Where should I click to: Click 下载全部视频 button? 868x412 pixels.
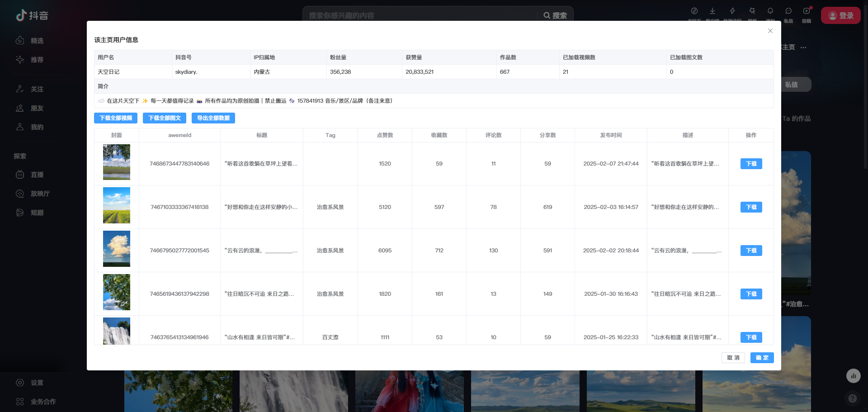(x=116, y=118)
